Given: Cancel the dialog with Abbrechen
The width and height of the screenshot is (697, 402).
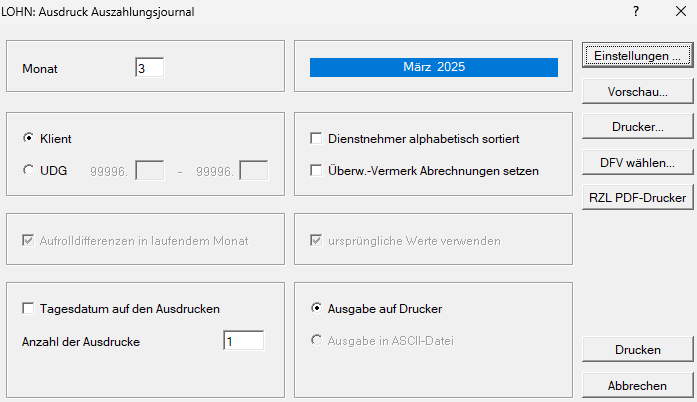Looking at the screenshot, I should [637, 385].
